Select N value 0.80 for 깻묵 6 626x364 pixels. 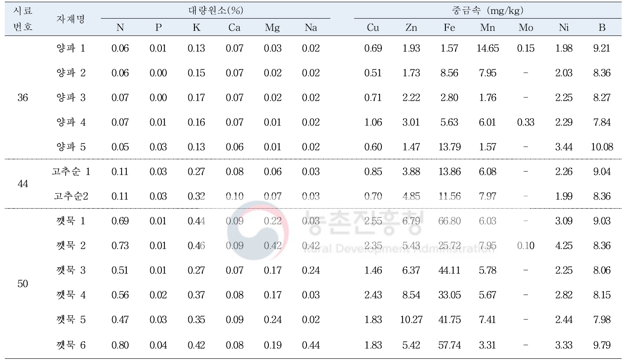pos(120,345)
